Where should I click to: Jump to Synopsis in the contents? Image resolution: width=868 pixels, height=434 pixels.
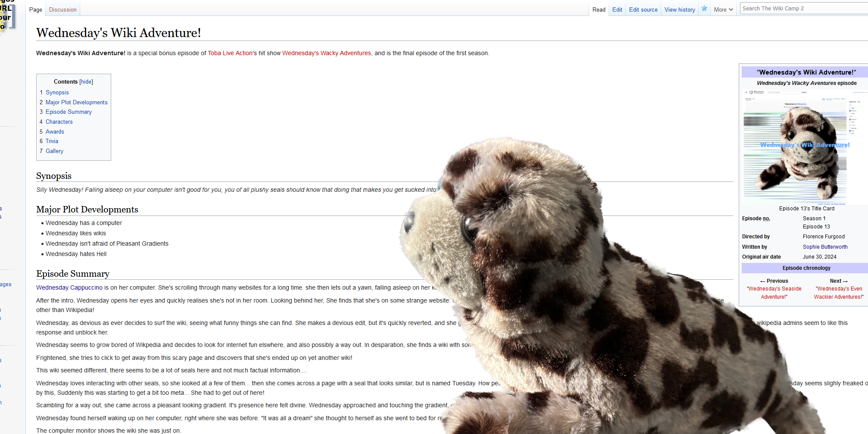(57, 93)
